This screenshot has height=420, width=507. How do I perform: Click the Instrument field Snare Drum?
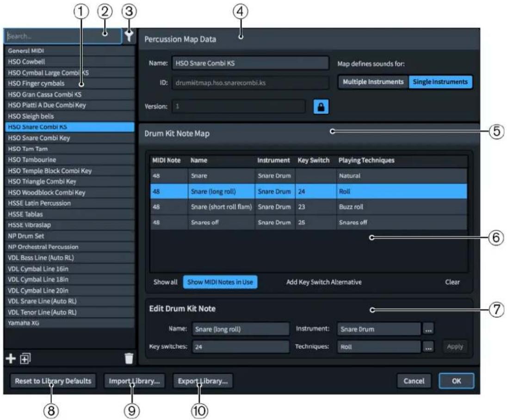click(x=379, y=329)
